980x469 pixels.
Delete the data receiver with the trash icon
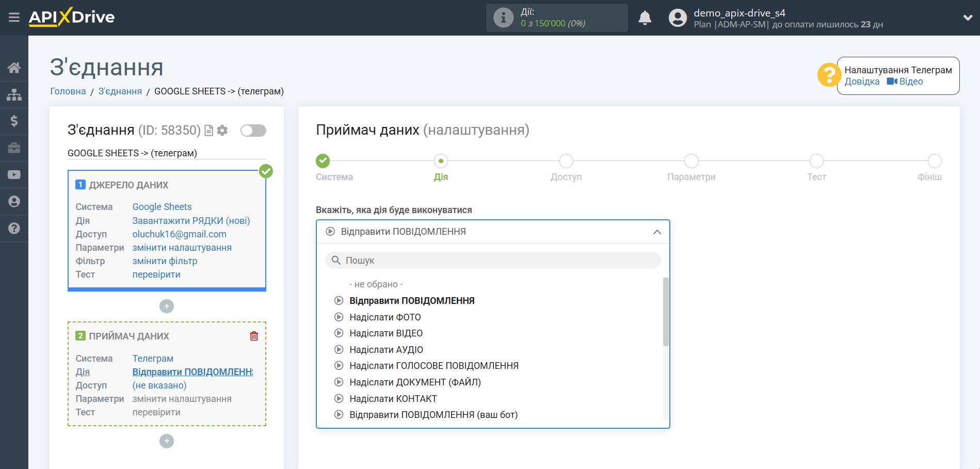[254, 336]
